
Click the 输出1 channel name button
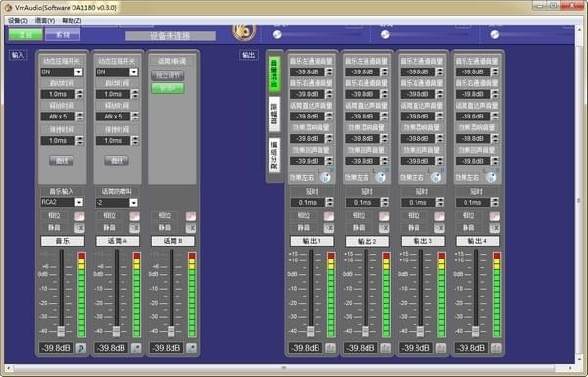[312, 241]
